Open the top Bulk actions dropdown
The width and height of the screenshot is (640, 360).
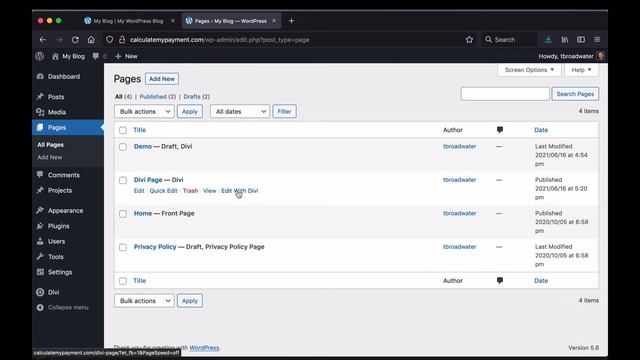coord(144,111)
